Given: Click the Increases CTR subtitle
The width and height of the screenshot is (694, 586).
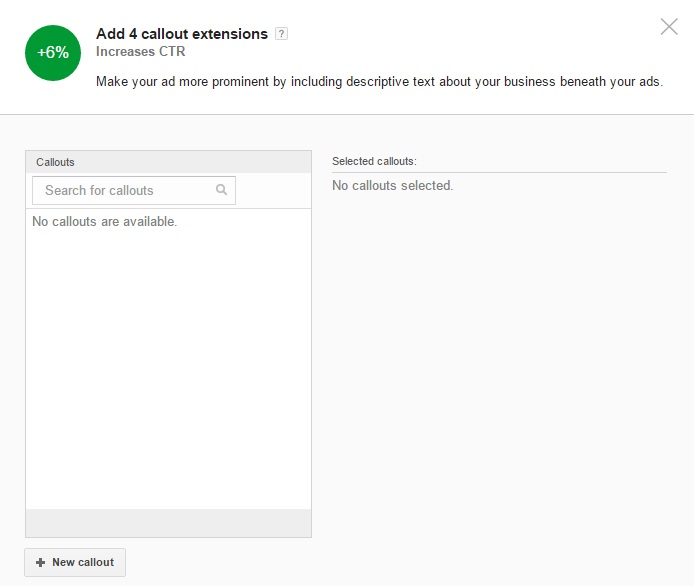Looking at the screenshot, I should [141, 51].
